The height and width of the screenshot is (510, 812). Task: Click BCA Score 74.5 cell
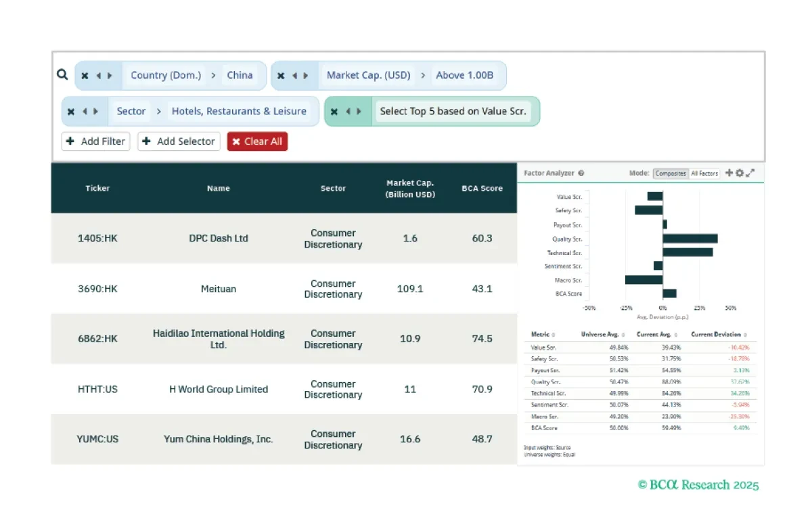pos(482,339)
